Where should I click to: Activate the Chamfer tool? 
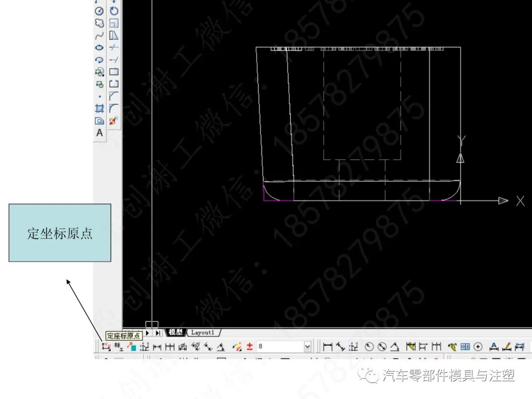114,97
